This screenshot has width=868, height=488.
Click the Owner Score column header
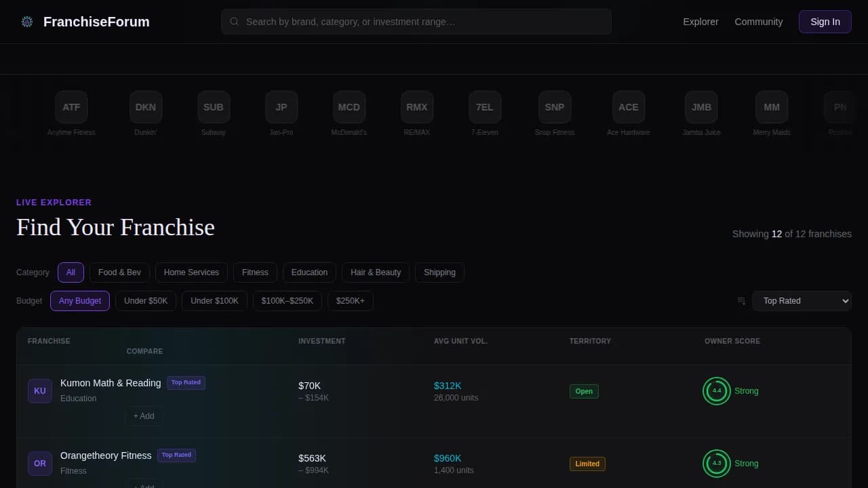tap(732, 341)
